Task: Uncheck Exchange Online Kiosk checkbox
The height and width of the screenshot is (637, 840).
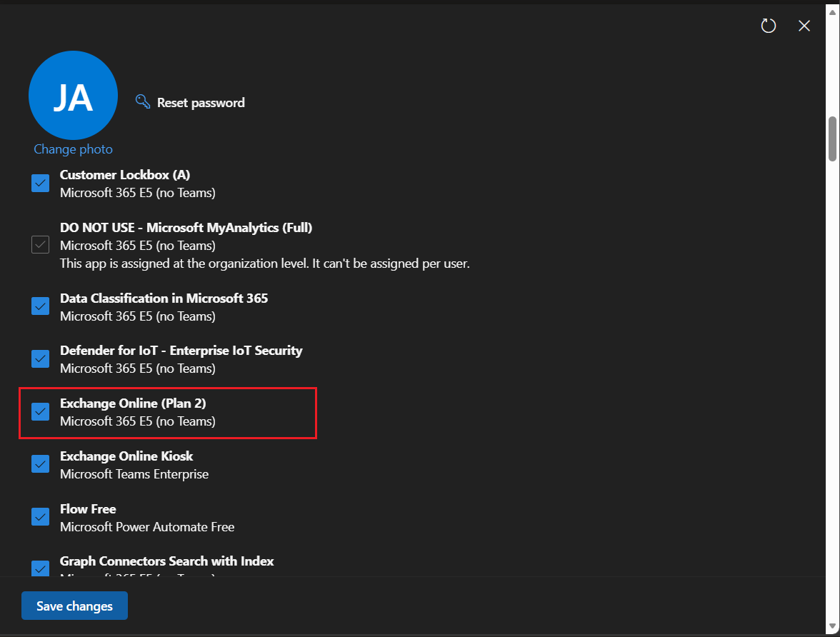Action: (x=40, y=464)
